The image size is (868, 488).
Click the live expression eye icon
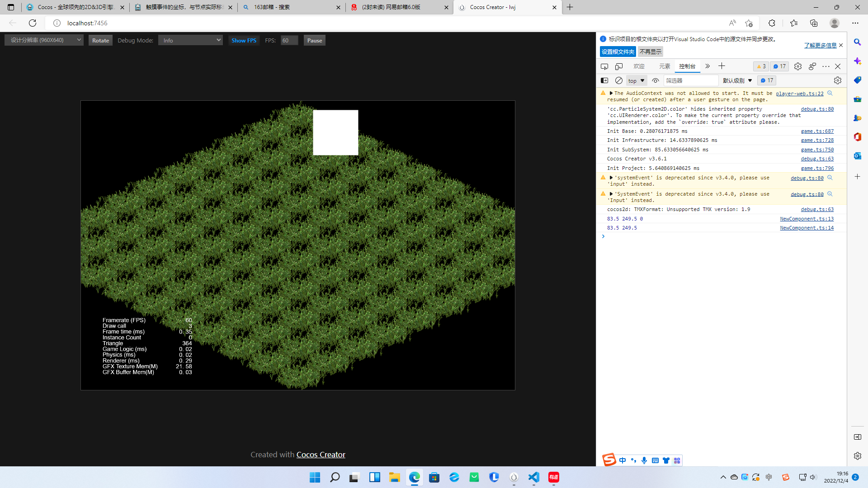pos(656,80)
